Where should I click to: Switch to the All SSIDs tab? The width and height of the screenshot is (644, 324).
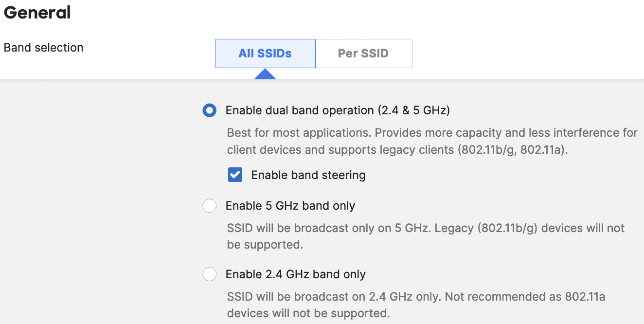point(265,54)
